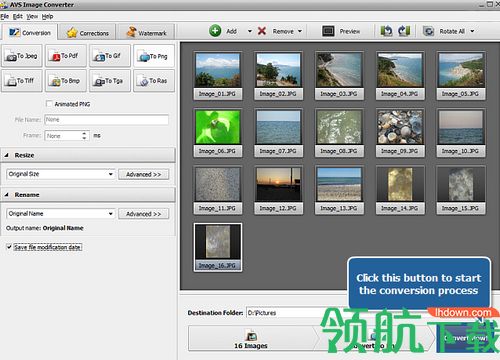Select the To Gif format button
The image size is (500, 360).
coord(109,56)
